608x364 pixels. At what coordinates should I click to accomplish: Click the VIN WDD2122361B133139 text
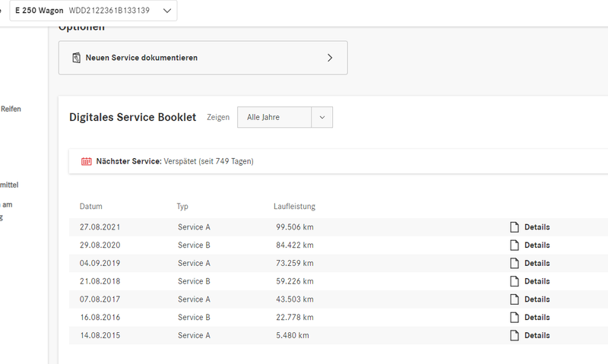pos(109,11)
